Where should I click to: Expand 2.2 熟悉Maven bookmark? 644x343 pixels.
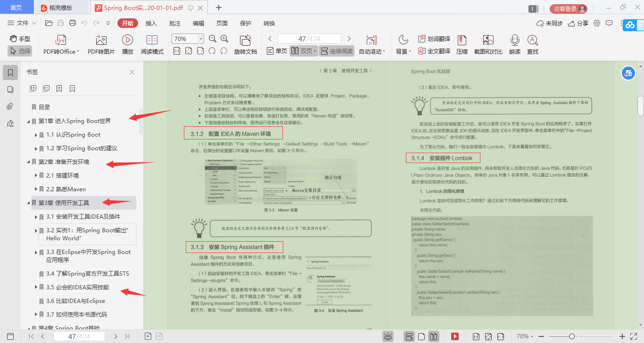pyautogui.click(x=36, y=189)
